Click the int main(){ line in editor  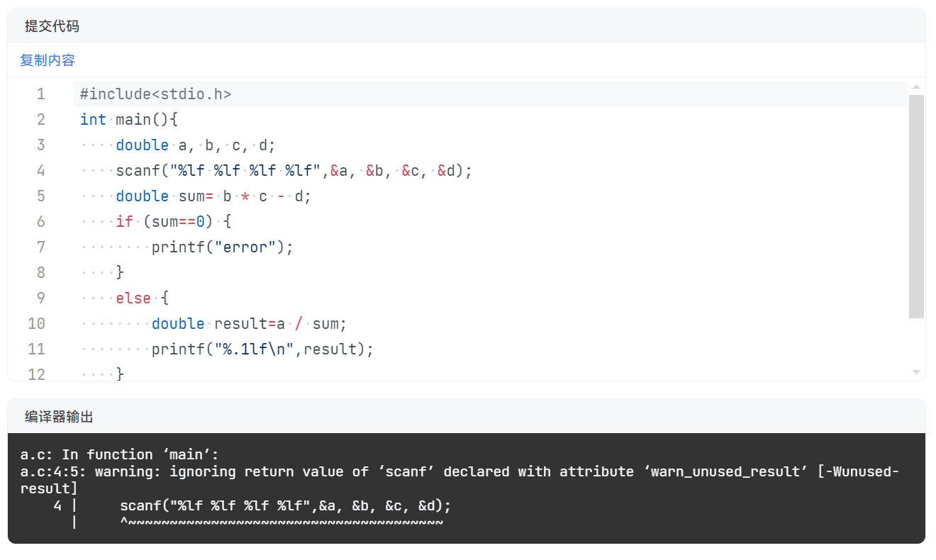[x=128, y=120]
